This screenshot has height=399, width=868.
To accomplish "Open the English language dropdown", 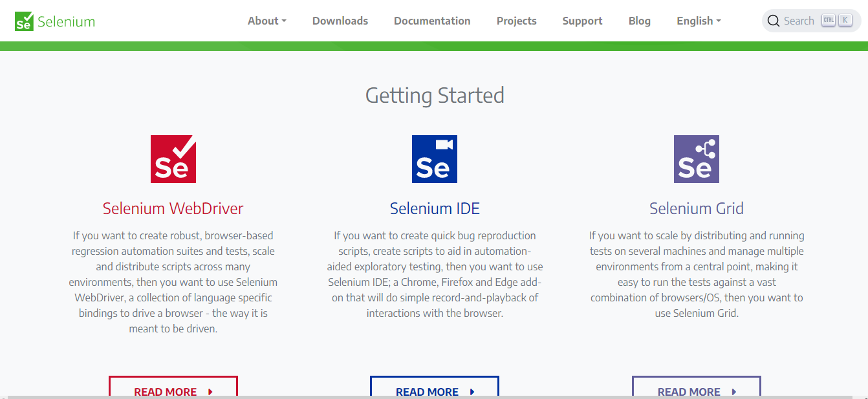I will point(699,21).
